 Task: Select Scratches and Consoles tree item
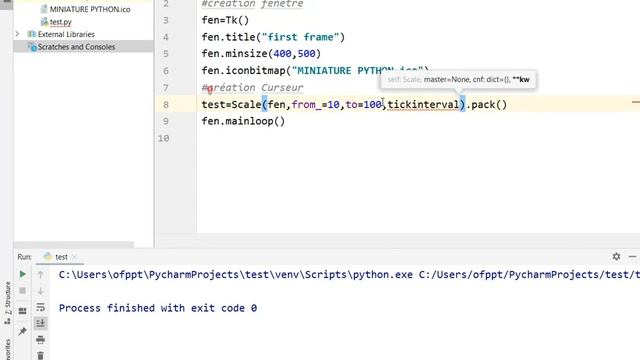(76, 47)
